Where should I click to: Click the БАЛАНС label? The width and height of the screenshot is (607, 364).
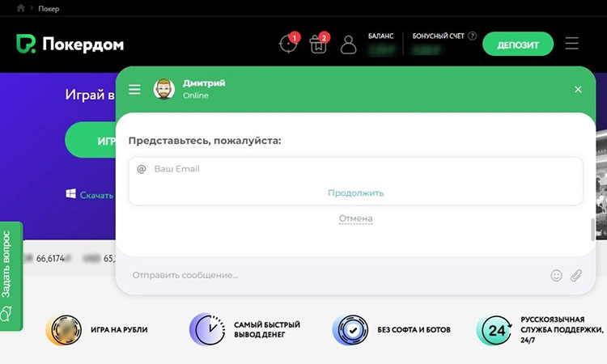click(x=380, y=36)
